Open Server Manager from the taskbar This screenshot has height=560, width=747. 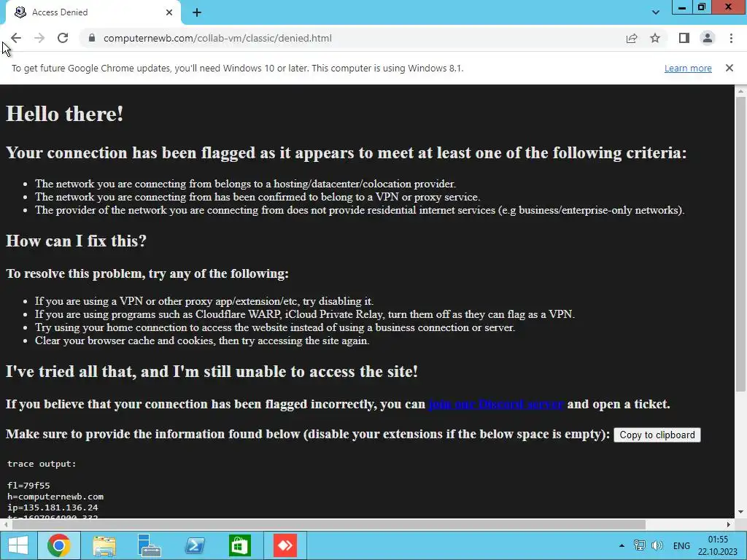pyautogui.click(x=149, y=545)
